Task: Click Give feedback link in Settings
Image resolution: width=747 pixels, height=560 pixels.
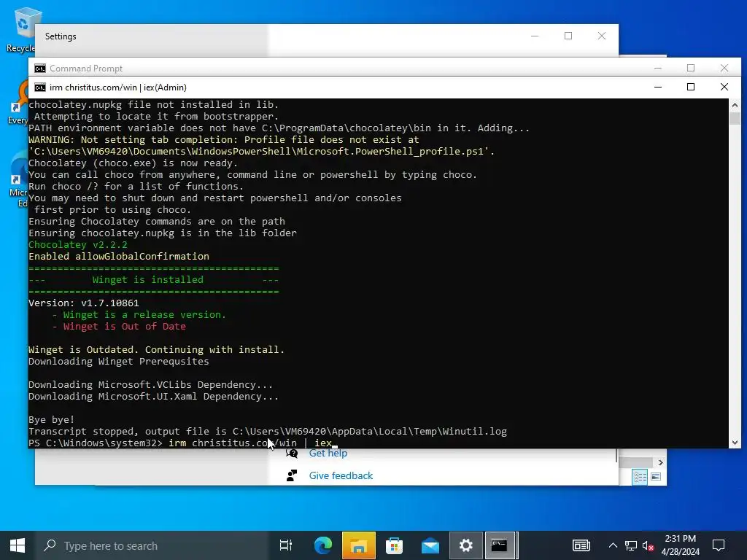Action: pos(341,475)
